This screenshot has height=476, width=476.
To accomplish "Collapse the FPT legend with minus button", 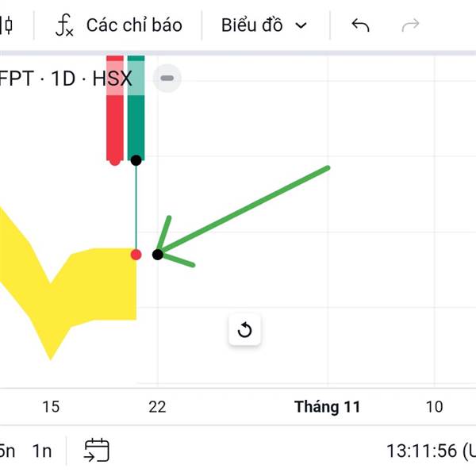I will 167,79.
